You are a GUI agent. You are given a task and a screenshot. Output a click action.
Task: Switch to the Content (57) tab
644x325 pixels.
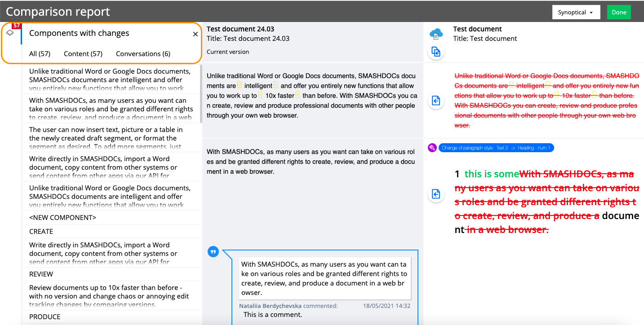point(83,54)
